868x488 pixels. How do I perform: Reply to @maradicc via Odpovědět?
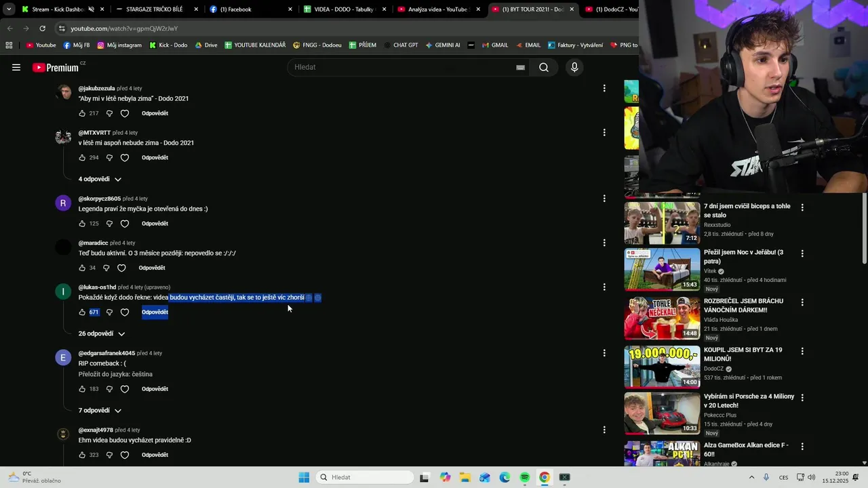click(x=152, y=268)
